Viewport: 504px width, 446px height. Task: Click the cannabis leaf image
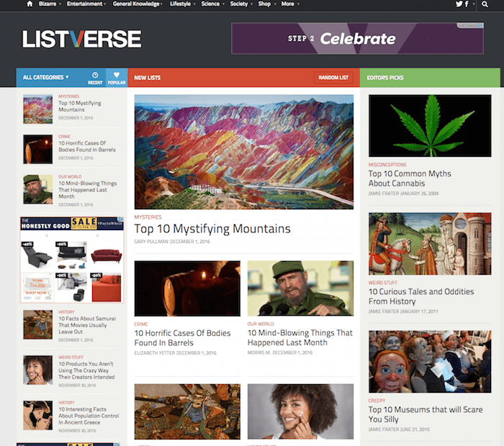click(x=430, y=126)
